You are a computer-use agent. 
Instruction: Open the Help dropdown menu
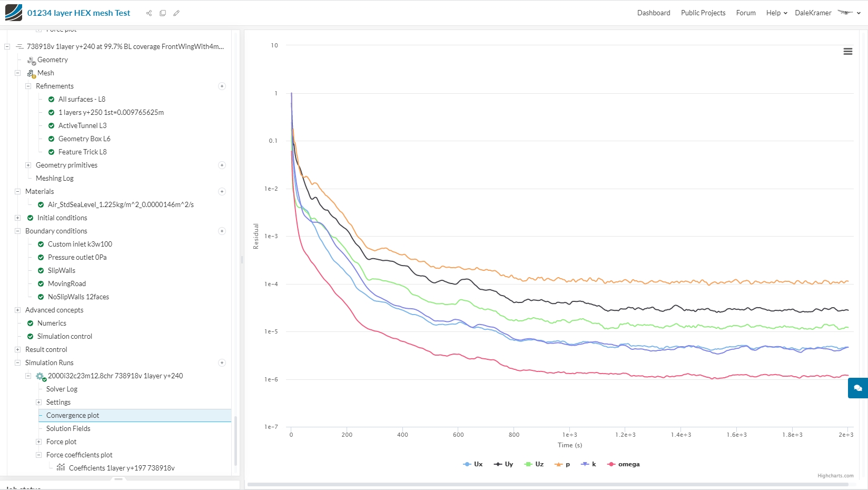tap(776, 13)
